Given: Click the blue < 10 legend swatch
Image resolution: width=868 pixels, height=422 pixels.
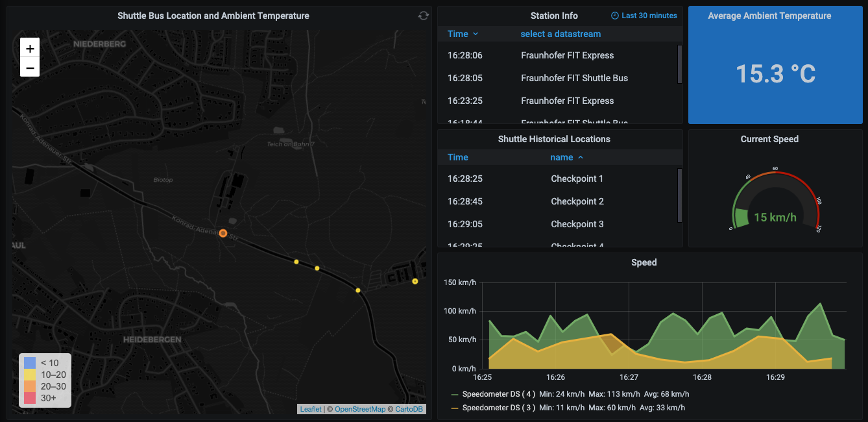Looking at the screenshot, I should click(30, 363).
